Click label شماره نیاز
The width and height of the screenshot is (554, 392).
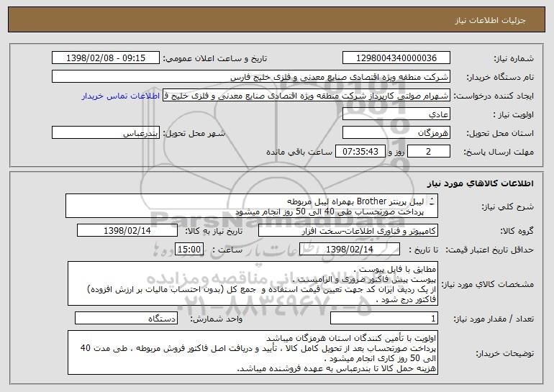[514, 58]
